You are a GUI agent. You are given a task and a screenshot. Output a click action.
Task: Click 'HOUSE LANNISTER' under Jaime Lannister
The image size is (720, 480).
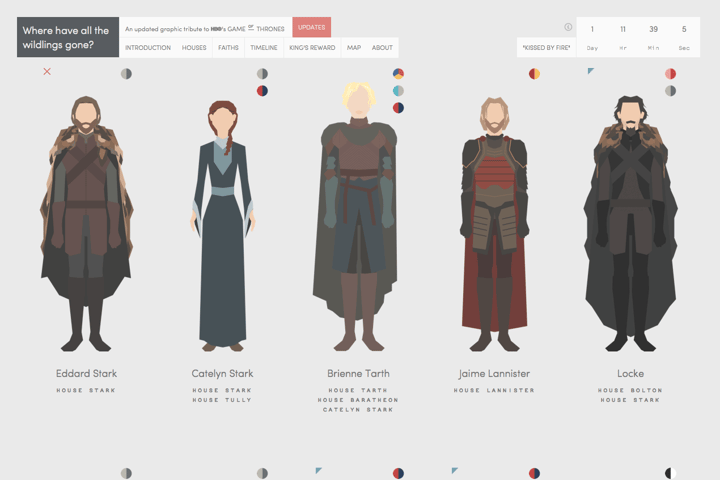tap(494, 390)
